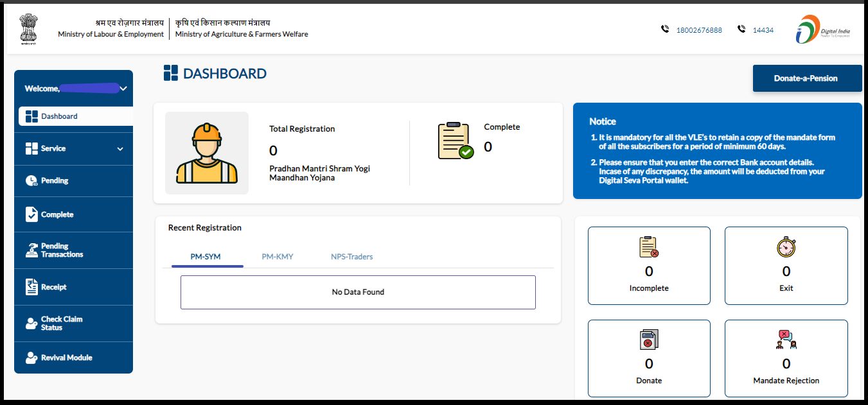Click the Service icon in sidebar
This screenshot has height=405, width=868.
[31, 148]
